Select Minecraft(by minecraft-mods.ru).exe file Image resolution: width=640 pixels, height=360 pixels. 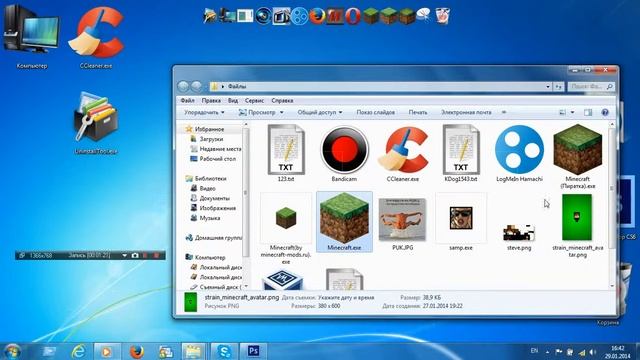coord(286,229)
